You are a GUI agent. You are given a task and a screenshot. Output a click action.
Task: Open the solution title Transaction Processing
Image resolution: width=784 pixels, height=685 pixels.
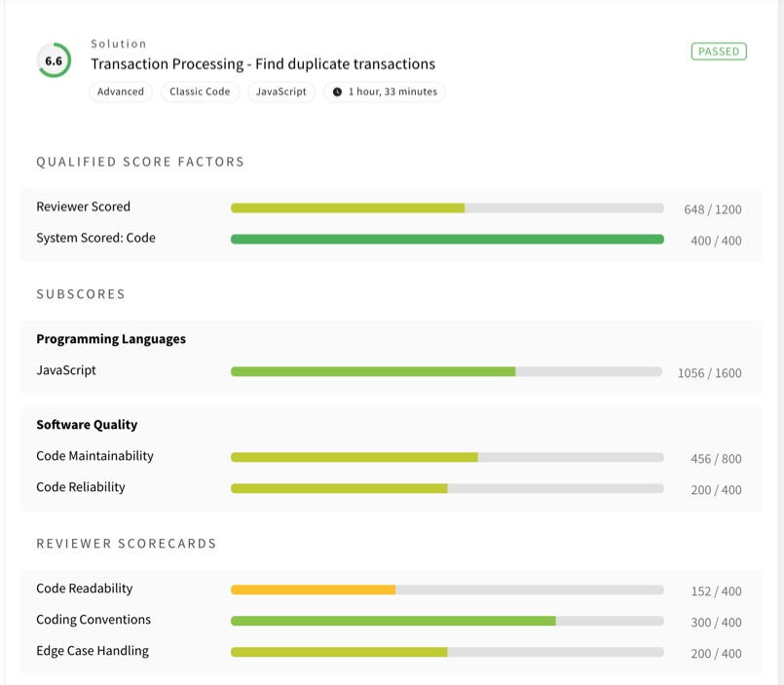pyautogui.click(x=263, y=64)
